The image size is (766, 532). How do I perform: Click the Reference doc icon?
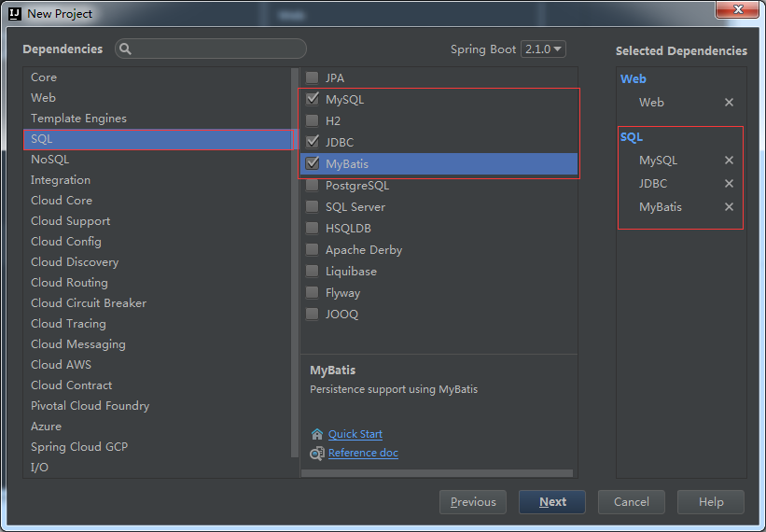(317, 453)
